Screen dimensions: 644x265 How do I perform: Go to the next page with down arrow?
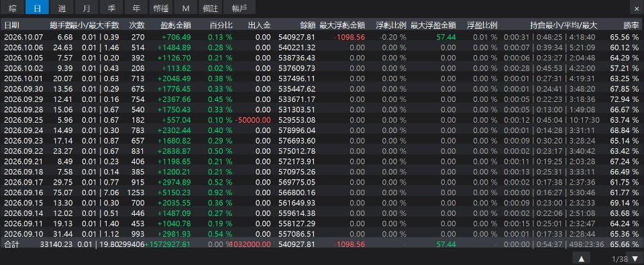pos(635,259)
